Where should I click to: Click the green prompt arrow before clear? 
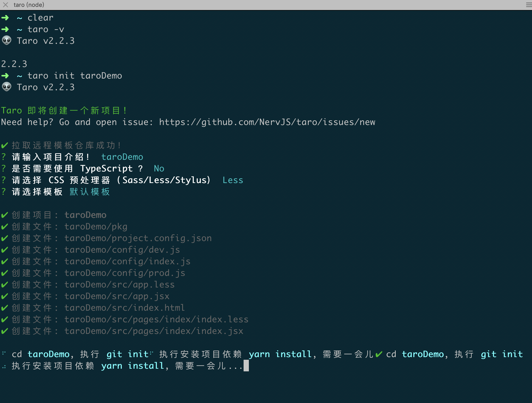(x=5, y=18)
